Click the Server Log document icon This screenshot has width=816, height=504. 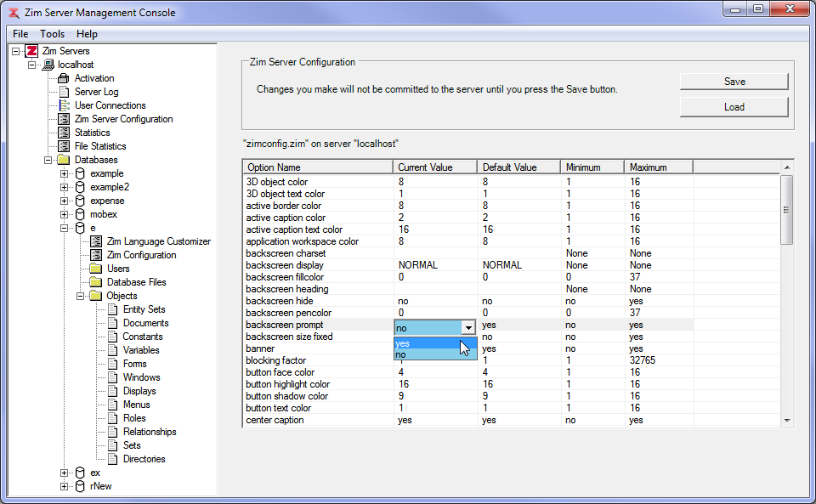(64, 92)
